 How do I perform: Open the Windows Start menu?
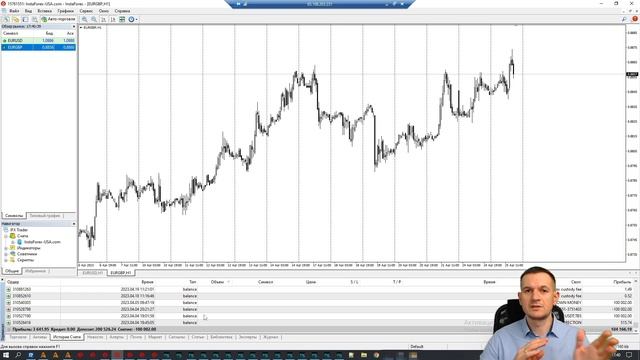coord(6,355)
